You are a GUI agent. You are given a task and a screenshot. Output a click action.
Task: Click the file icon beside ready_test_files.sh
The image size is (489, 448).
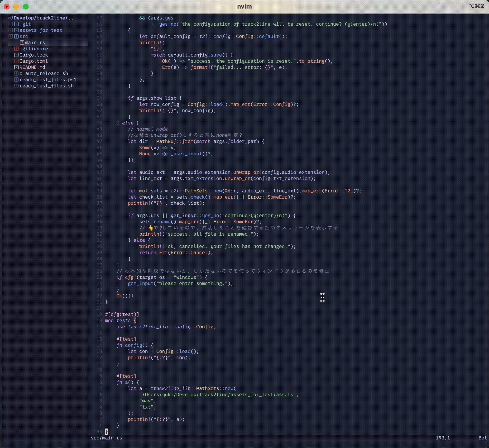click(x=16, y=86)
